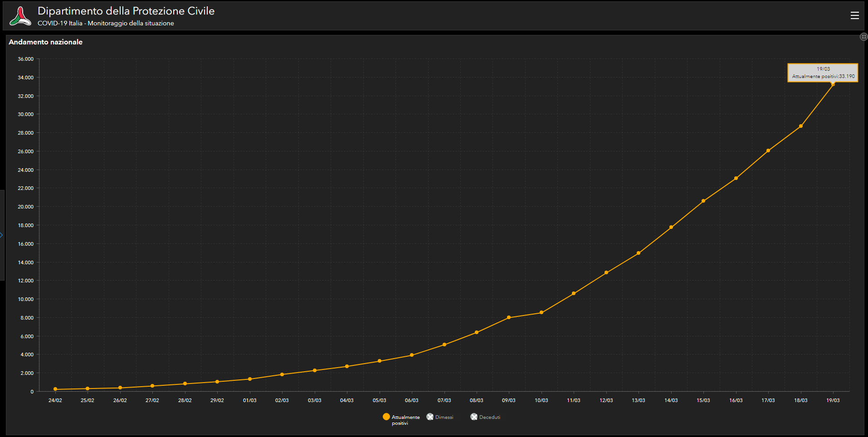Image resolution: width=868 pixels, height=437 pixels.
Task: Select the 10/03 data point on curve
Action: click(x=541, y=312)
